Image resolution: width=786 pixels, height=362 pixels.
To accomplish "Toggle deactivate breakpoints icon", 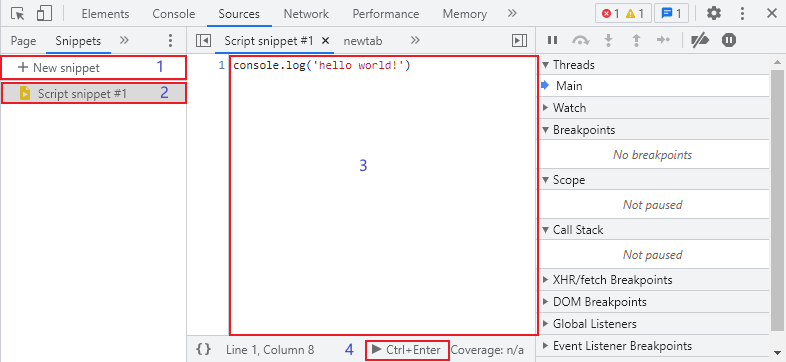I will click(700, 40).
